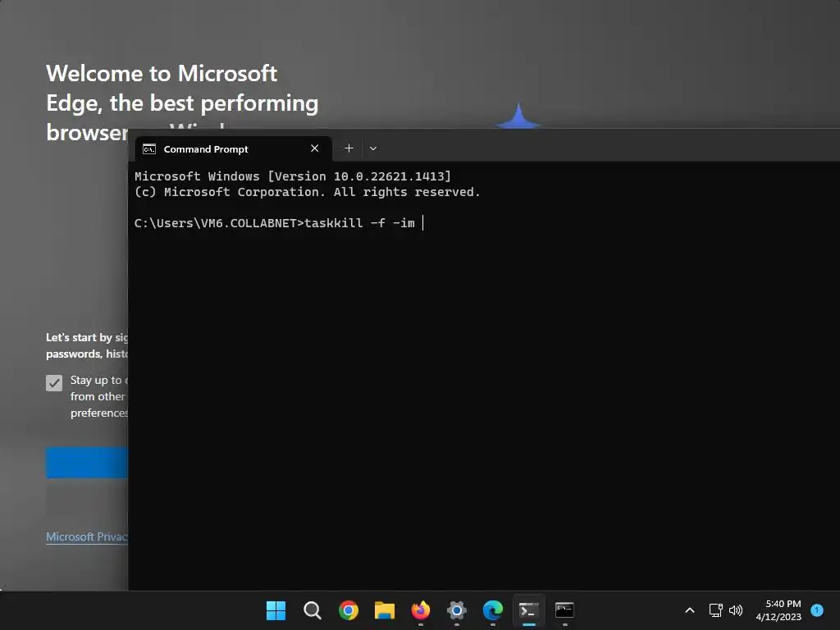The image size is (840, 630).
Task: Open Settings gear app in taskbar
Action: tap(456, 610)
